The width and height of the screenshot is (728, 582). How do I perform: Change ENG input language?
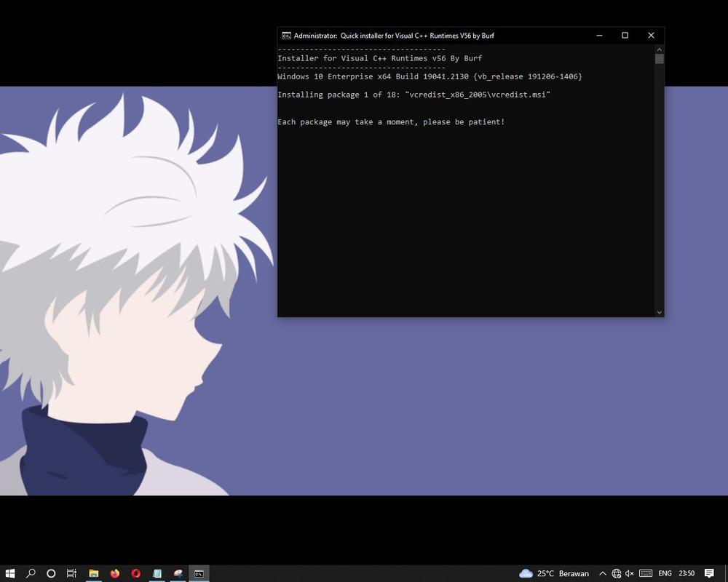pos(665,573)
